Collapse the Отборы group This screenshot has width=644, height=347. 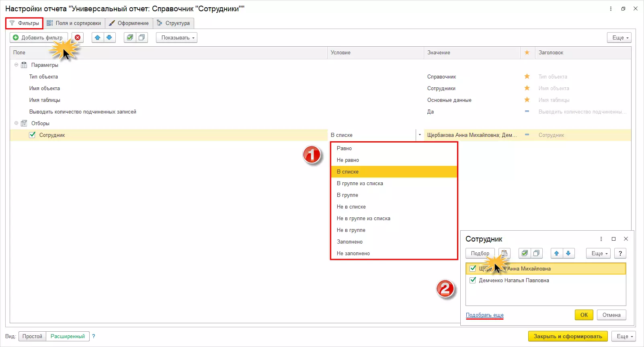(16, 123)
